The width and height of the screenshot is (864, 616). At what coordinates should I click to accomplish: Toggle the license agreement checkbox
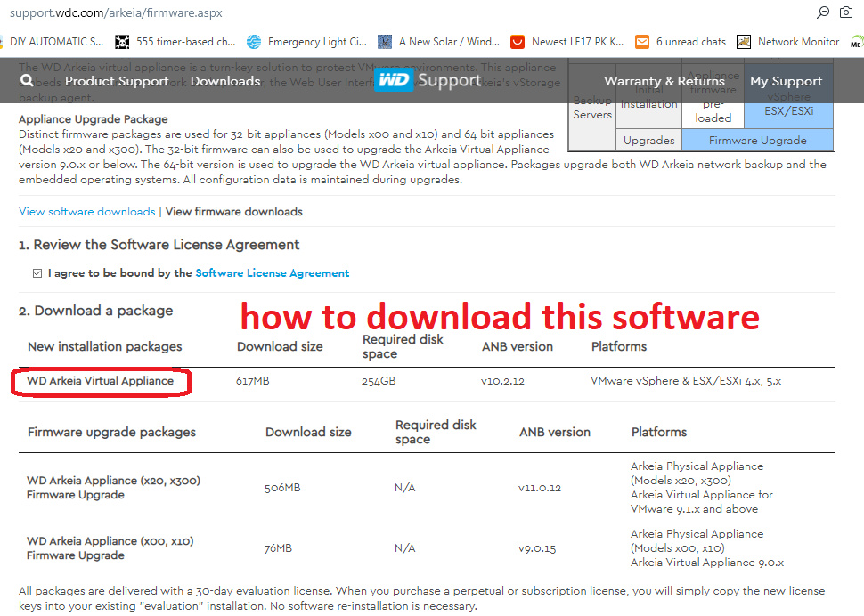37,273
